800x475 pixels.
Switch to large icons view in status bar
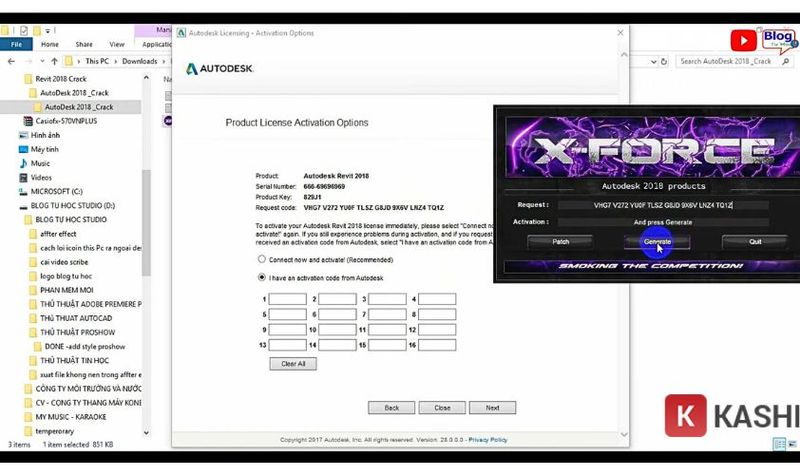791,444
